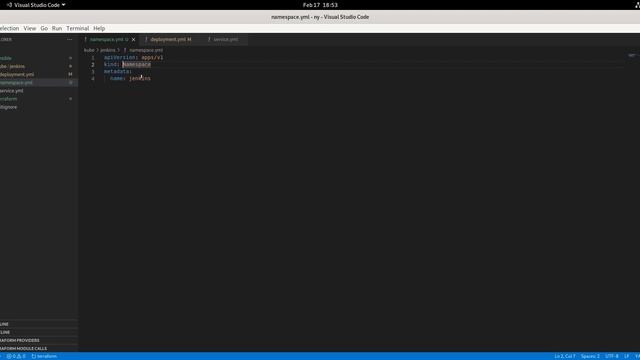The height and width of the screenshot is (360, 640).
Task: Open the View menu
Action: (30, 28)
